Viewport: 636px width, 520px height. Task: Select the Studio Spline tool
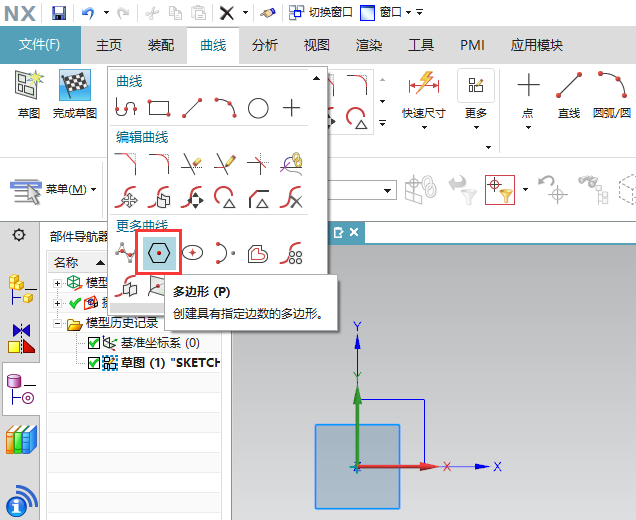125,252
